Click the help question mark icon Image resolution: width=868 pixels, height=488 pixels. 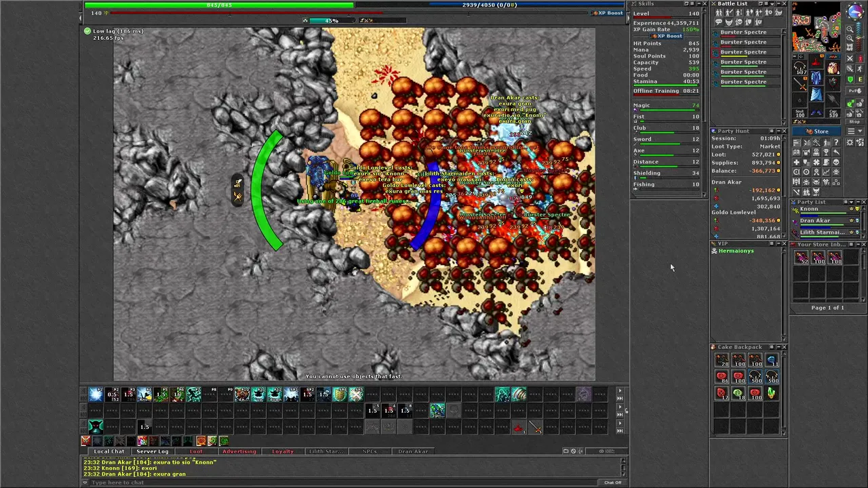(x=836, y=142)
